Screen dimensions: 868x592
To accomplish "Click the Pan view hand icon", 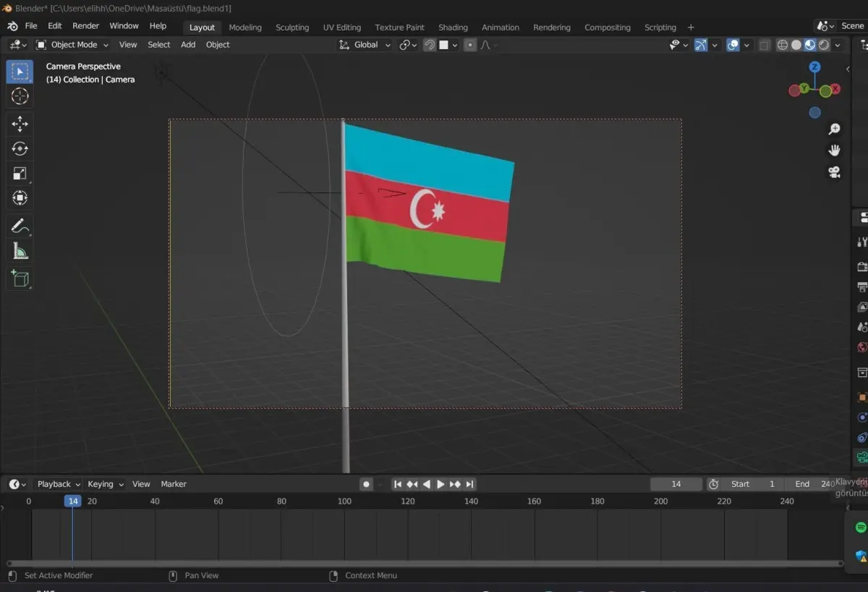I will pyautogui.click(x=834, y=151).
